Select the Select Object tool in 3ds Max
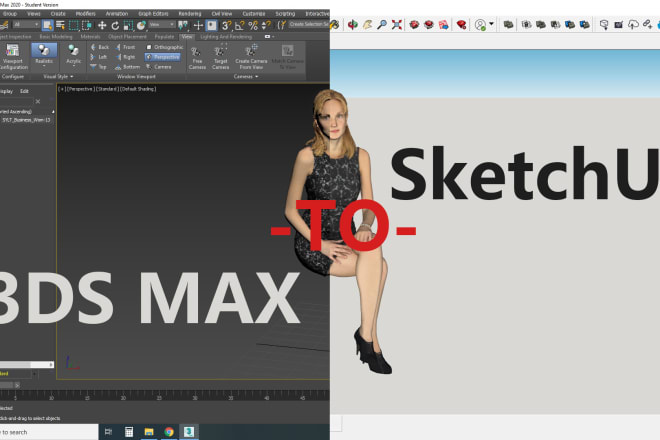 [48, 26]
